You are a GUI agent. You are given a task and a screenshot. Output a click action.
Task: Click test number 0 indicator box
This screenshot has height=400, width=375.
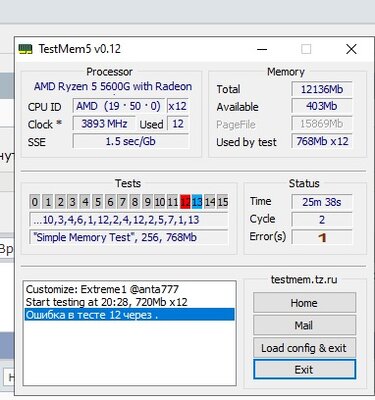(34, 202)
